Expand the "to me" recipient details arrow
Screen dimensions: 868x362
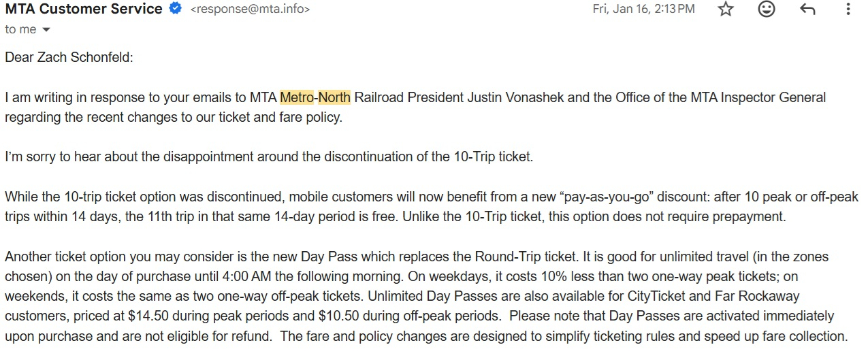coord(46,30)
